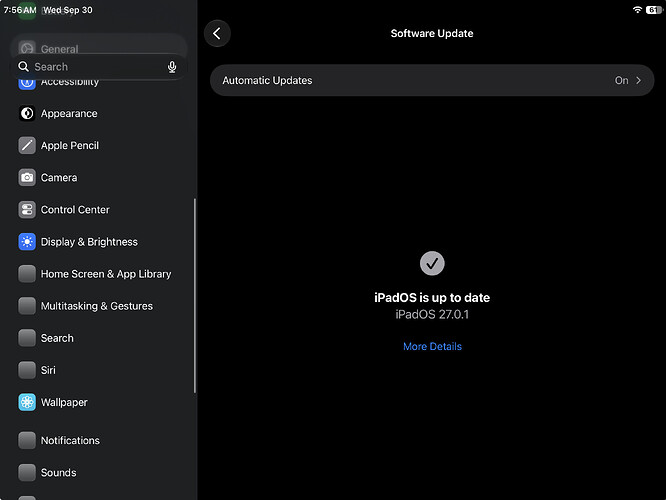Click the More Details link
The width and height of the screenshot is (666, 500).
point(432,346)
